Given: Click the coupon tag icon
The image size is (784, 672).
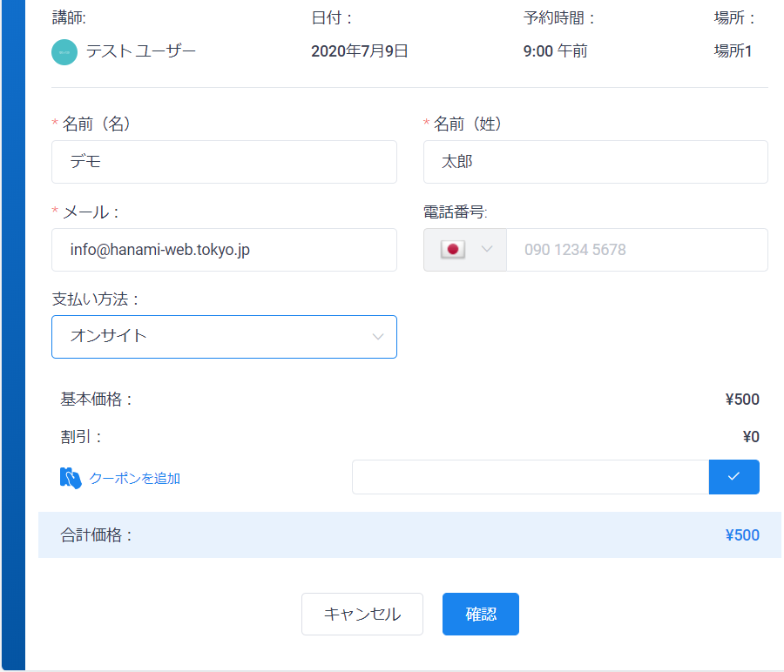Looking at the screenshot, I should (71, 478).
